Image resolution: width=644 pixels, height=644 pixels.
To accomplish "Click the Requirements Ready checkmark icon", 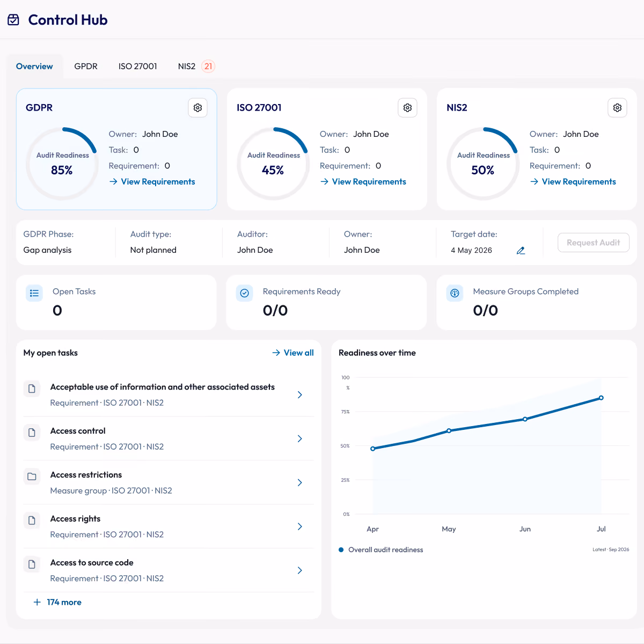I will [x=244, y=293].
